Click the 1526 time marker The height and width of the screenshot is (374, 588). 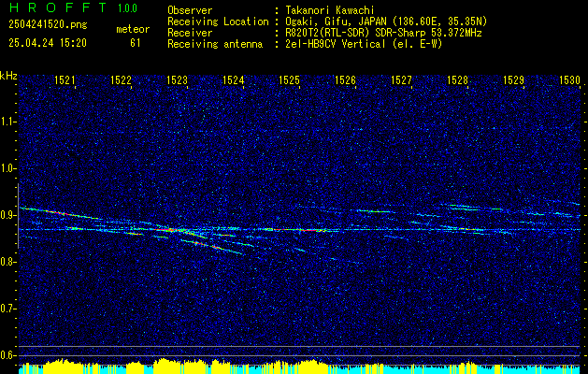tap(345, 80)
